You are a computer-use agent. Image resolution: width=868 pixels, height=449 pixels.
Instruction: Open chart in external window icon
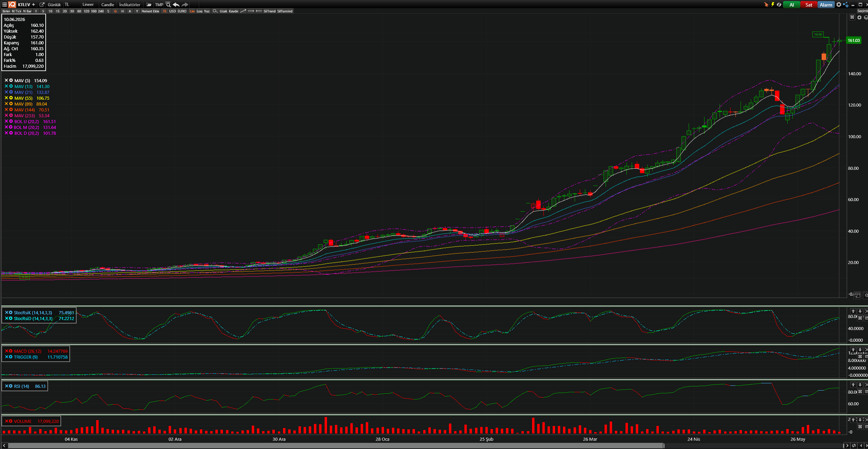42,4
